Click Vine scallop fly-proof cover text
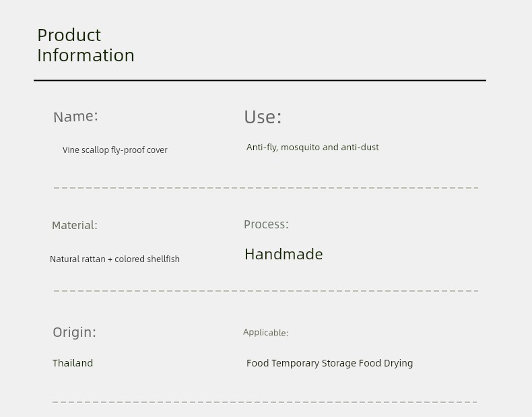This screenshot has width=532, height=417. (x=115, y=150)
